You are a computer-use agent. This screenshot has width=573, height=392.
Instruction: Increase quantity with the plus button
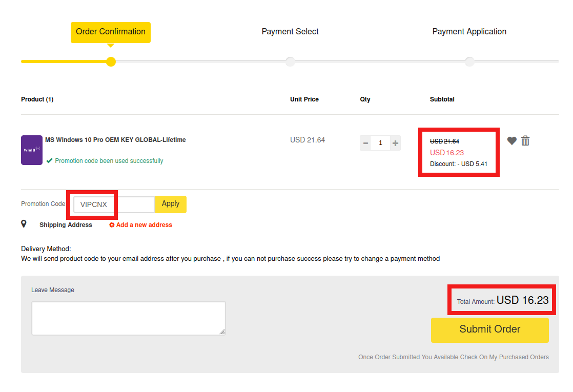[x=395, y=143]
